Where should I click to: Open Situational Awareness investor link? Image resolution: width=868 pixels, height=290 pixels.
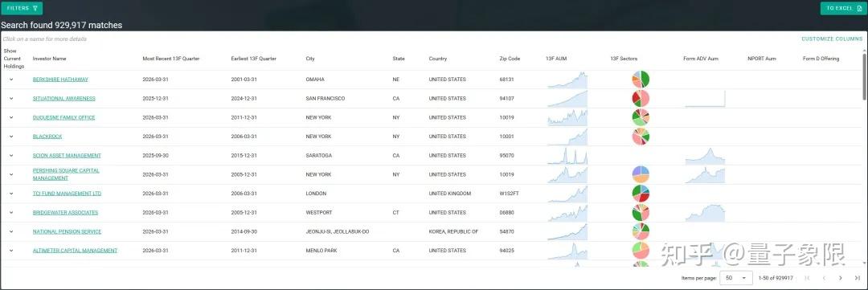(x=63, y=99)
